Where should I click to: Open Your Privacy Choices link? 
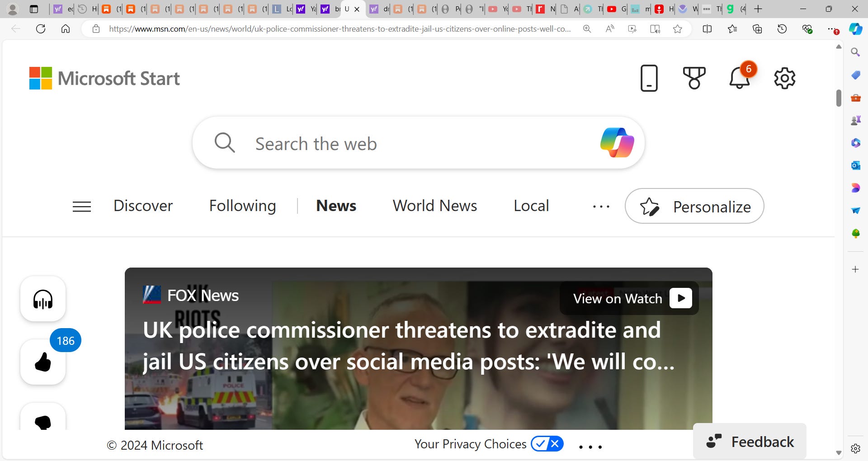(x=489, y=444)
